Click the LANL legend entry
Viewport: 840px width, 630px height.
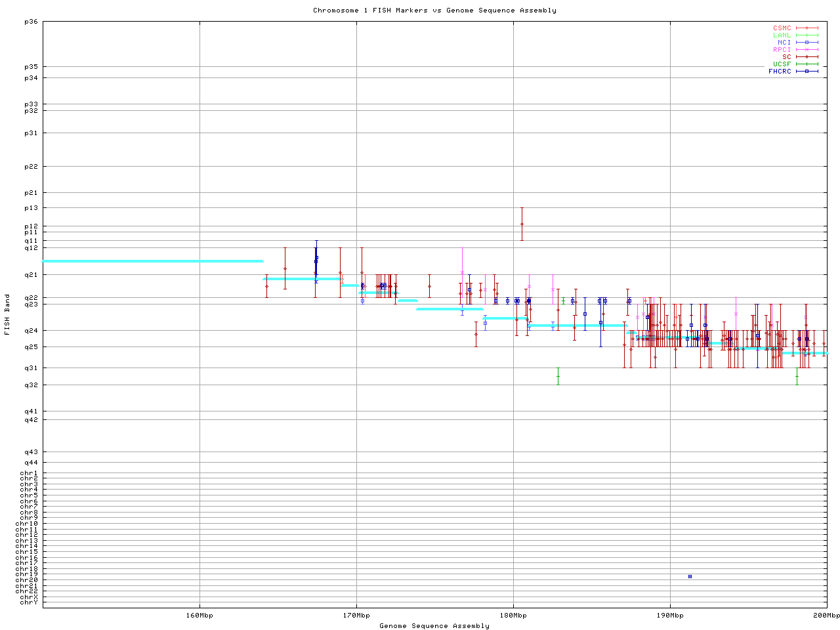(782, 35)
